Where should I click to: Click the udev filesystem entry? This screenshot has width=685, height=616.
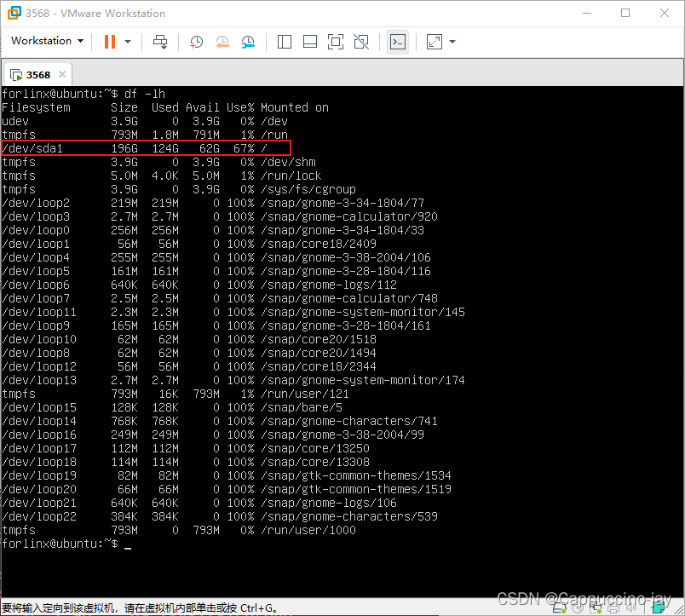(15, 122)
